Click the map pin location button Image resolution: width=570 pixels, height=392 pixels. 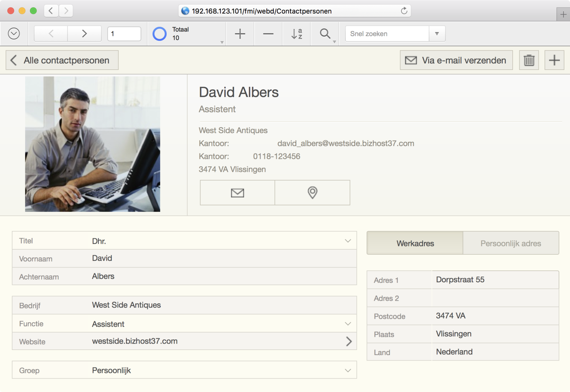pos(312,193)
